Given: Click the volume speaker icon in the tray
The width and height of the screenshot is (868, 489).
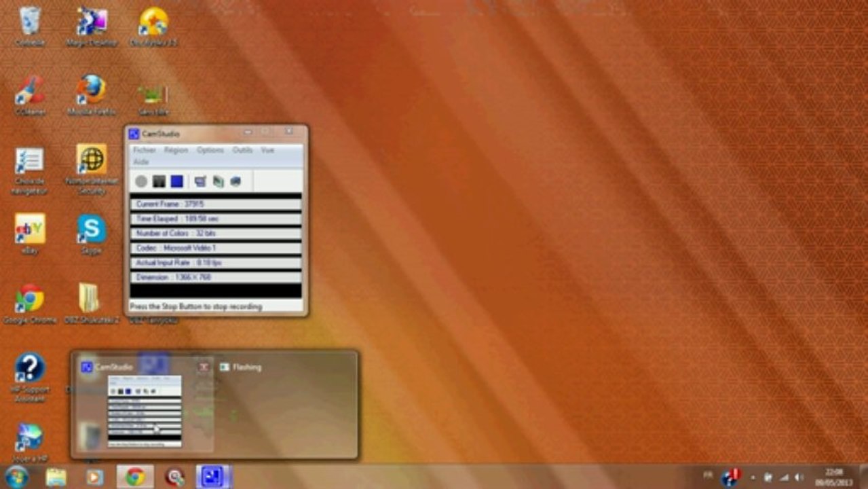Looking at the screenshot, I should pyautogui.click(x=799, y=477).
